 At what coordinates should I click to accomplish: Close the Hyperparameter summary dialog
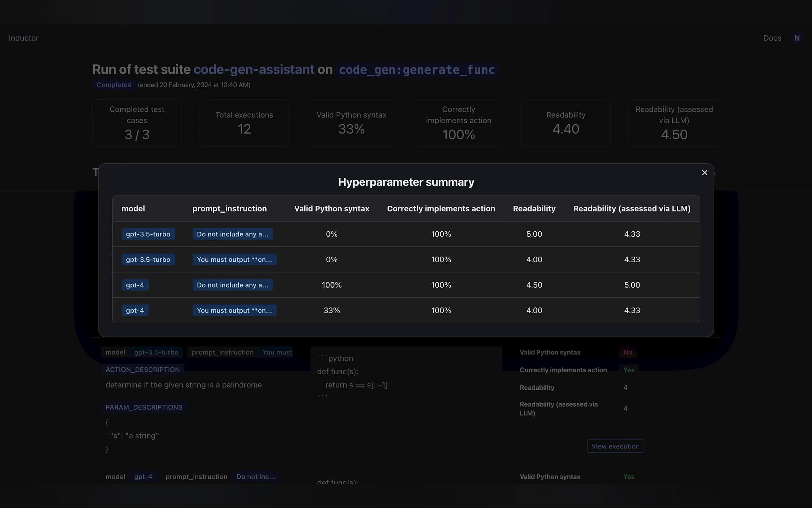pos(704,172)
